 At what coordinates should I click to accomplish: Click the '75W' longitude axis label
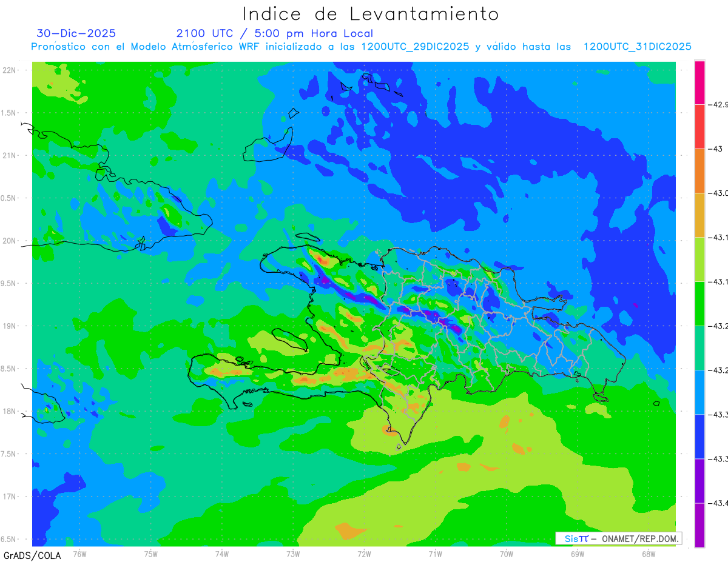[151, 554]
